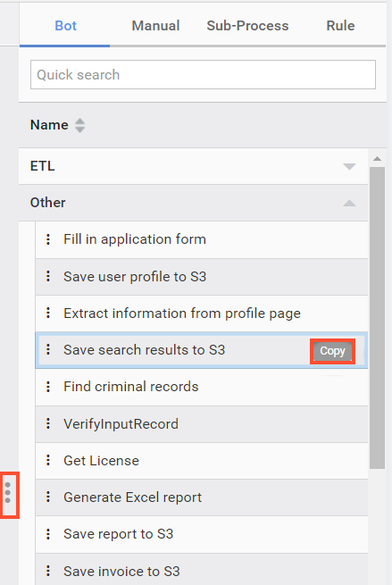Click the dots handle beside Find criminal records
The height and width of the screenshot is (585, 392).
[48, 387]
